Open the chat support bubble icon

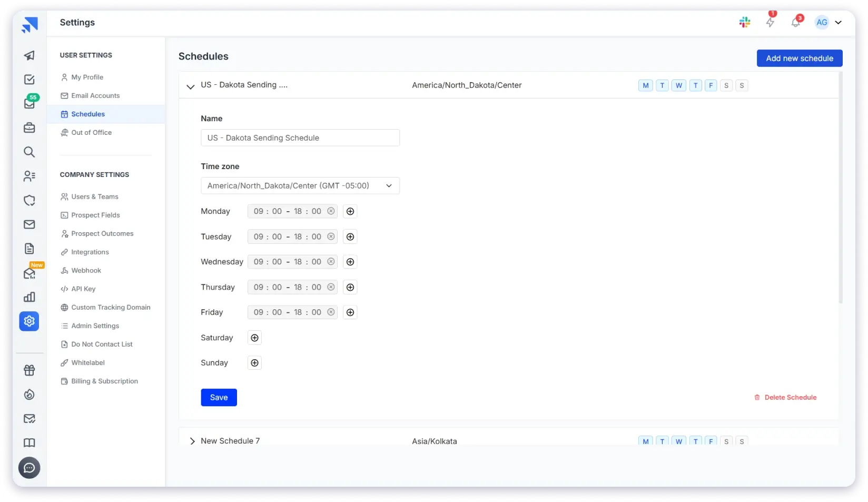(29, 468)
